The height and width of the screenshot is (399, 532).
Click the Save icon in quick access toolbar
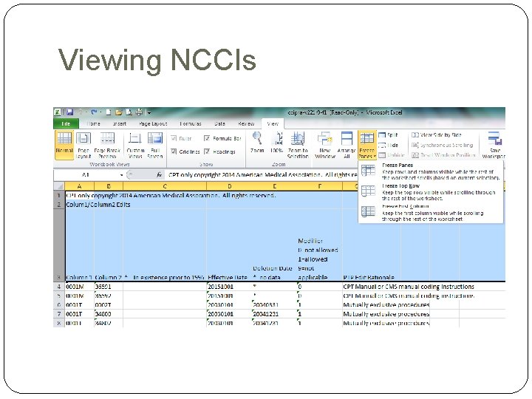pyautogui.click(x=69, y=112)
